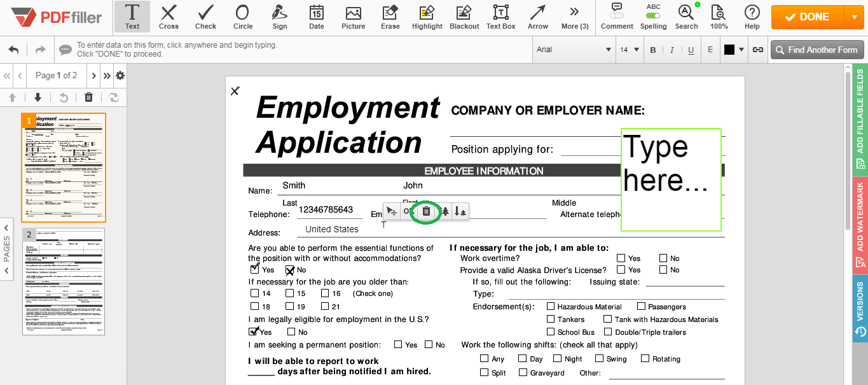
Task: Delete the text via floating toolbar trash
Action: (x=426, y=212)
